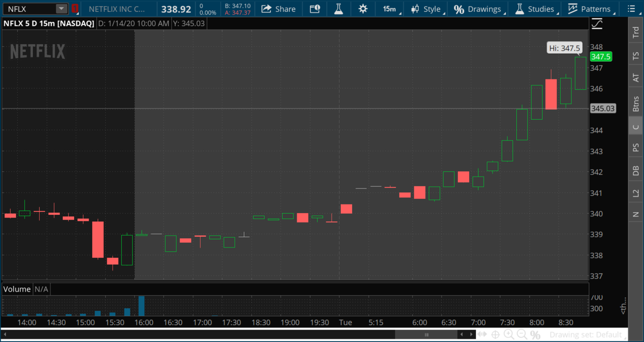Click the 345.03 crosshair price label

(x=602, y=108)
